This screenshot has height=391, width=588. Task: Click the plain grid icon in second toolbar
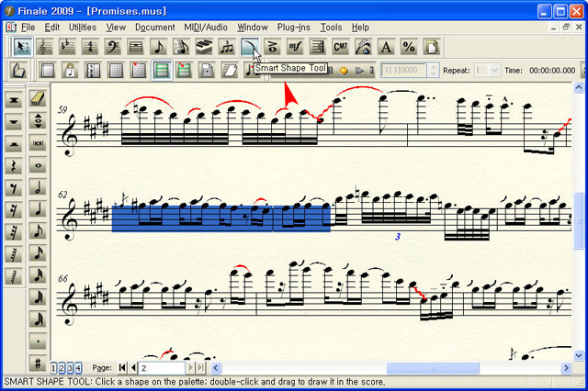click(x=116, y=70)
